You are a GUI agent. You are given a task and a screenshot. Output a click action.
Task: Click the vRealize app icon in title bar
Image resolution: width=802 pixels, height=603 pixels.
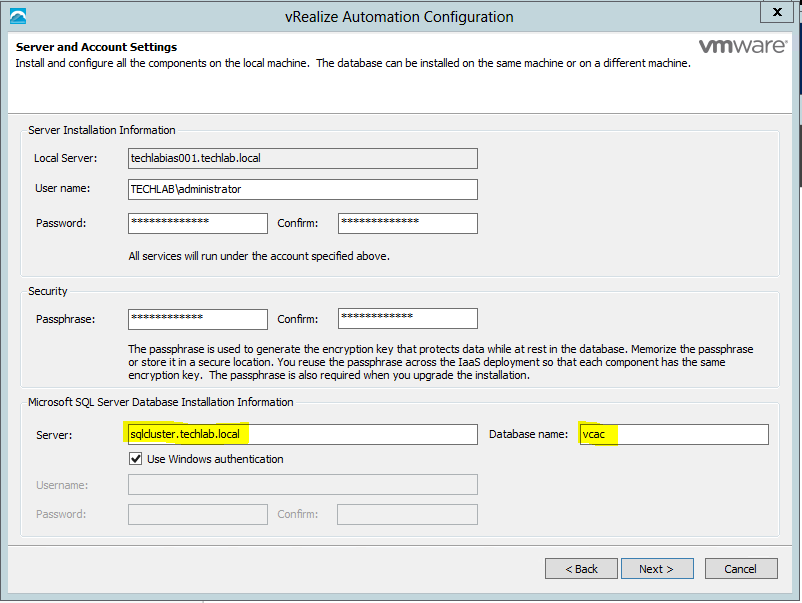[18, 16]
